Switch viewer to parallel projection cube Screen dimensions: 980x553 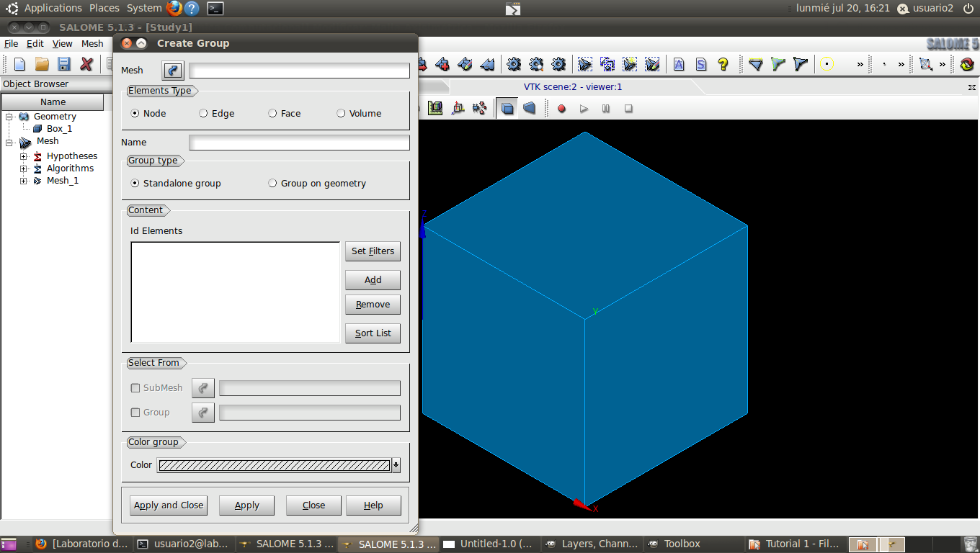pos(508,108)
